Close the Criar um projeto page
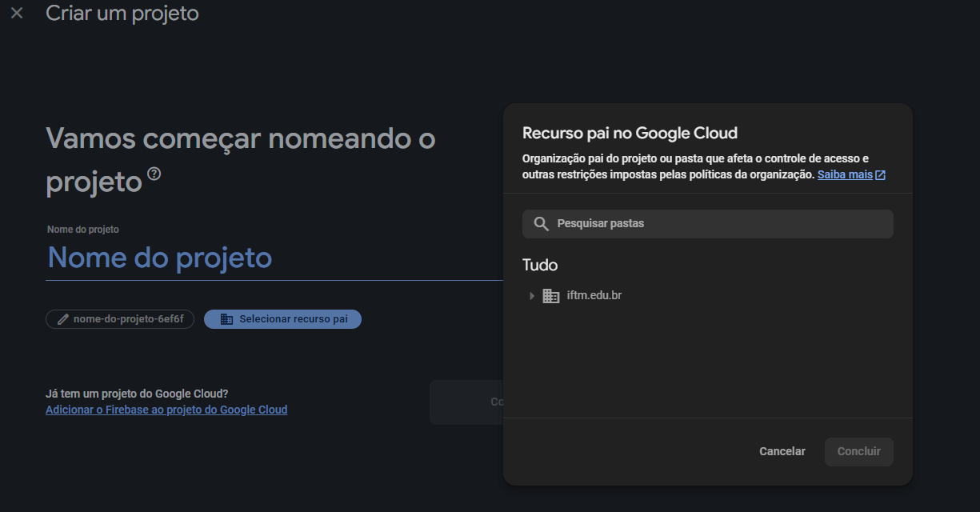980x512 pixels. tap(17, 14)
